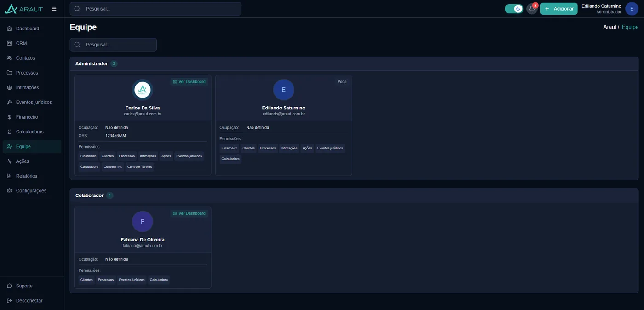Go to CRM in sidebar
This screenshot has height=310, width=644.
[x=32, y=43]
